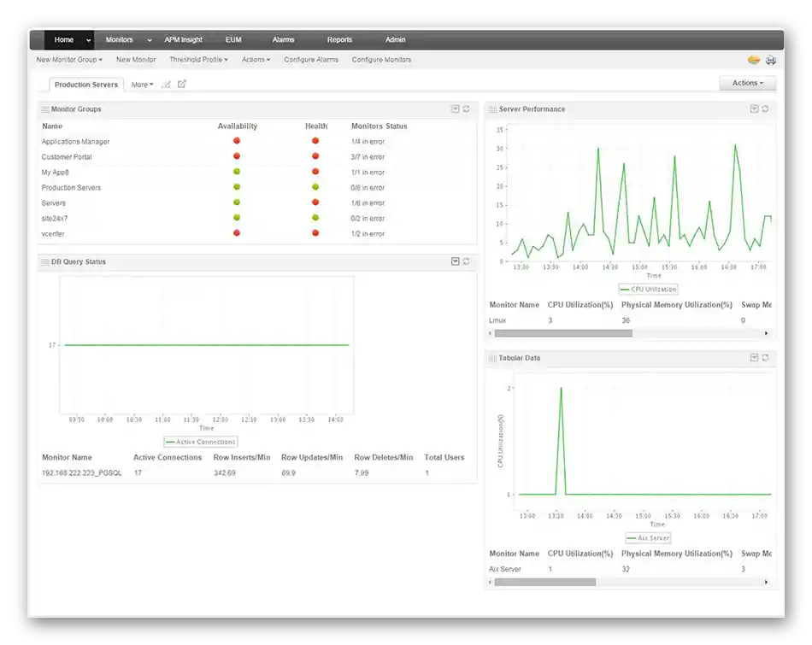Click Server Performance widget drag handle icon
812x645 pixels.
point(492,109)
